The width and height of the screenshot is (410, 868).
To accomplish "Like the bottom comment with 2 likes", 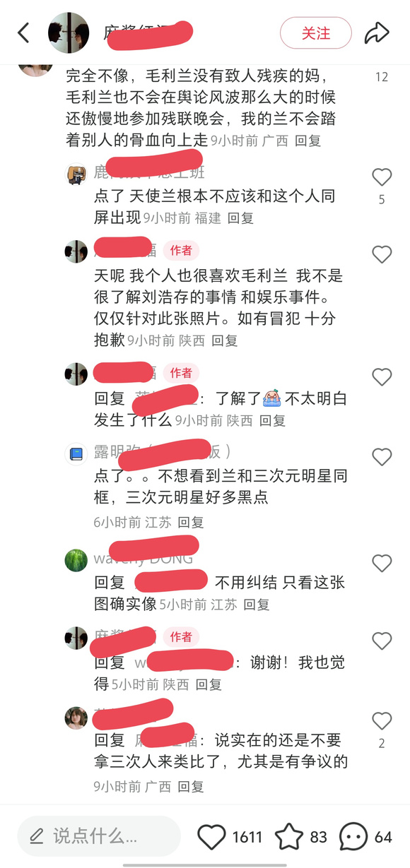I will [x=382, y=720].
